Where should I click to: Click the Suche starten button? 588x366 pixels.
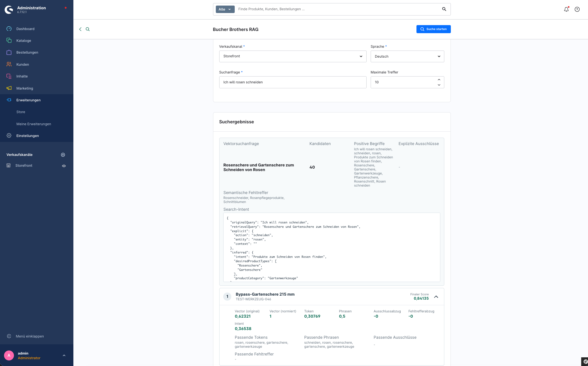[x=433, y=29]
